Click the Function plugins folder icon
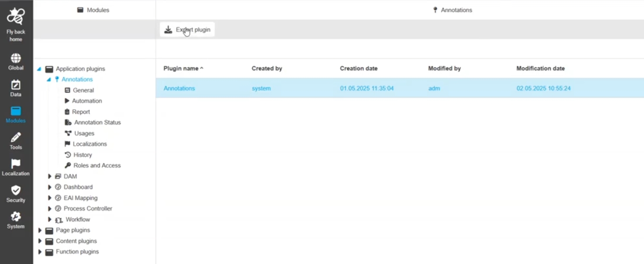 pos(49,251)
